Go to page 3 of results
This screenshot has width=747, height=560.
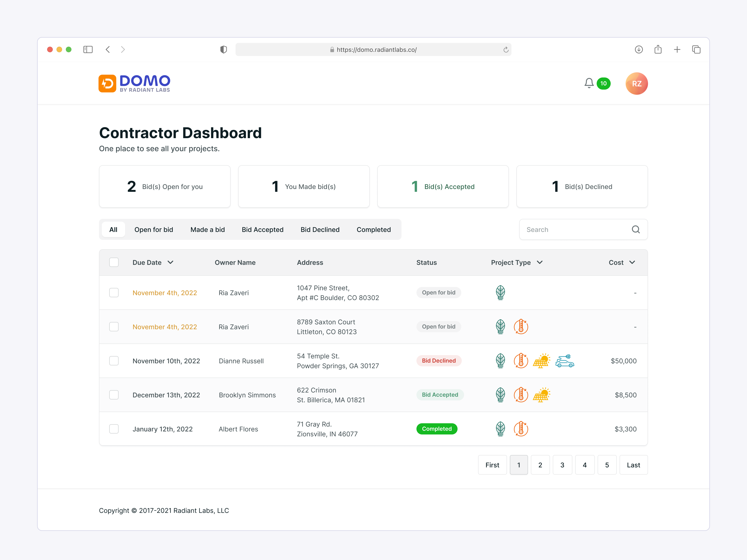[x=562, y=465]
